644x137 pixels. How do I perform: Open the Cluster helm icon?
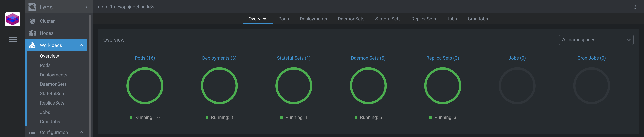click(32, 21)
